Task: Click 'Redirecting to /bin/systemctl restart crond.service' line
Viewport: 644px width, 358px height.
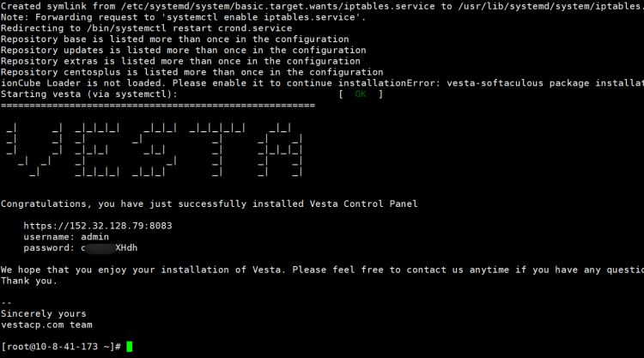Action: (146, 28)
